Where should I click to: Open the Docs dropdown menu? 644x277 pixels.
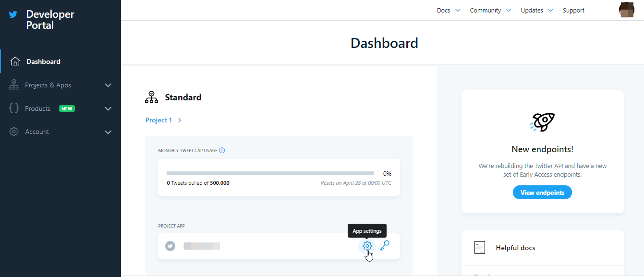coord(449,10)
